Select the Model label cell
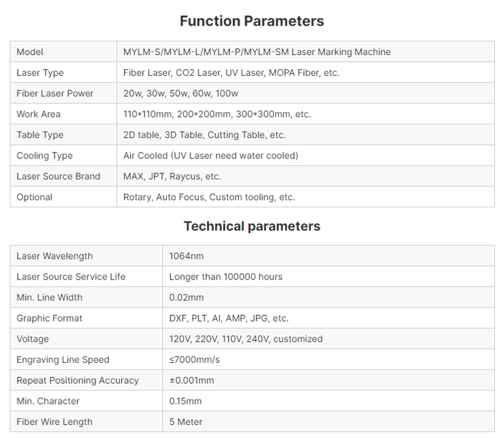 click(x=63, y=52)
